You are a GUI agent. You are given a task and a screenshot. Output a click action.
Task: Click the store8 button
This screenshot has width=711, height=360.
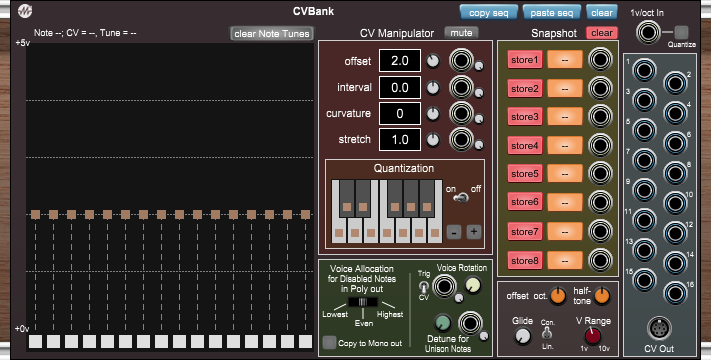pyautogui.click(x=525, y=260)
